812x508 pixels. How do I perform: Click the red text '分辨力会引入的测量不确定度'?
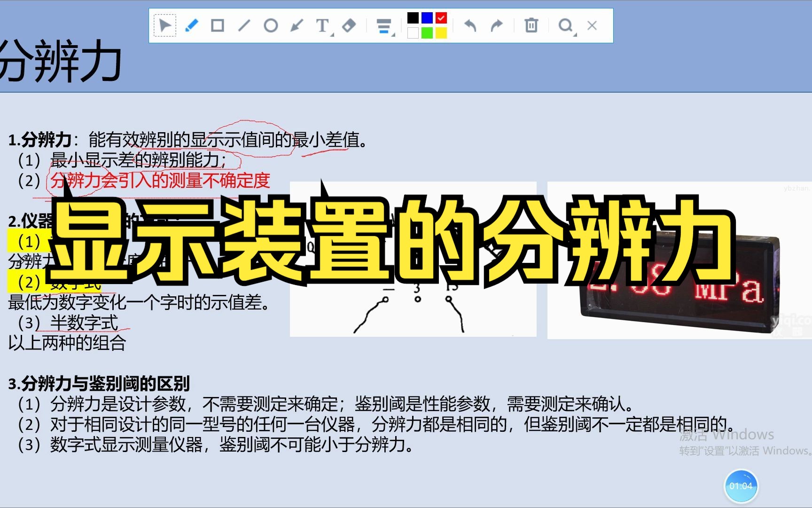[160, 181]
